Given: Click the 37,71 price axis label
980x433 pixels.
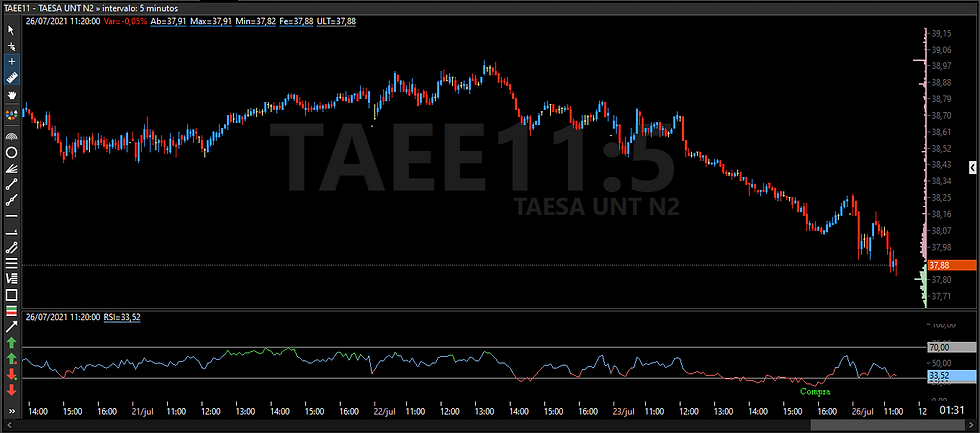Looking at the screenshot, I should [x=942, y=296].
